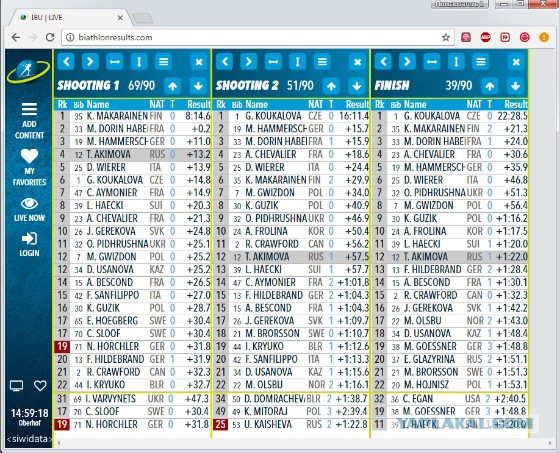Go back in browser
Screen dimensions: 559x453
(x=16, y=37)
